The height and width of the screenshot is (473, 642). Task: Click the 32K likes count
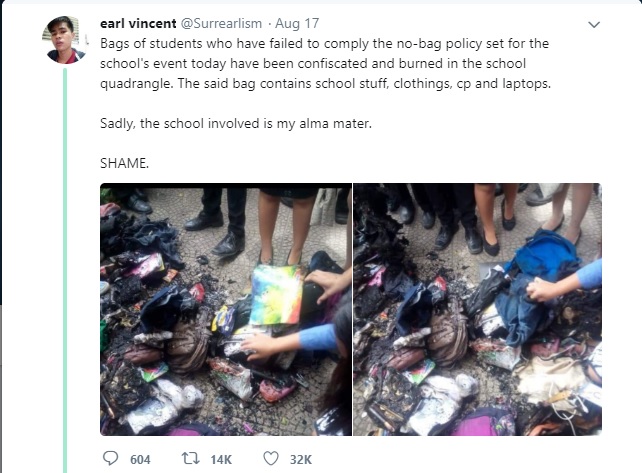(x=301, y=459)
